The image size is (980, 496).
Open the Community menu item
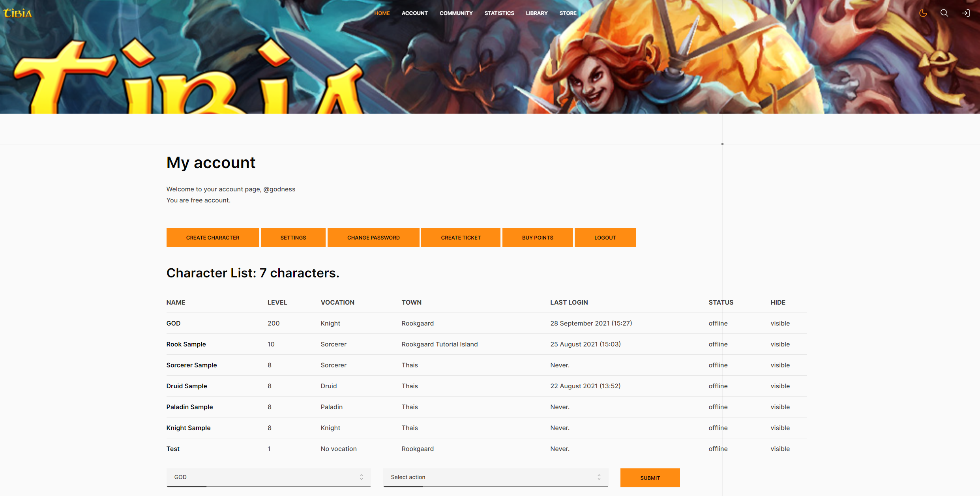pos(456,13)
